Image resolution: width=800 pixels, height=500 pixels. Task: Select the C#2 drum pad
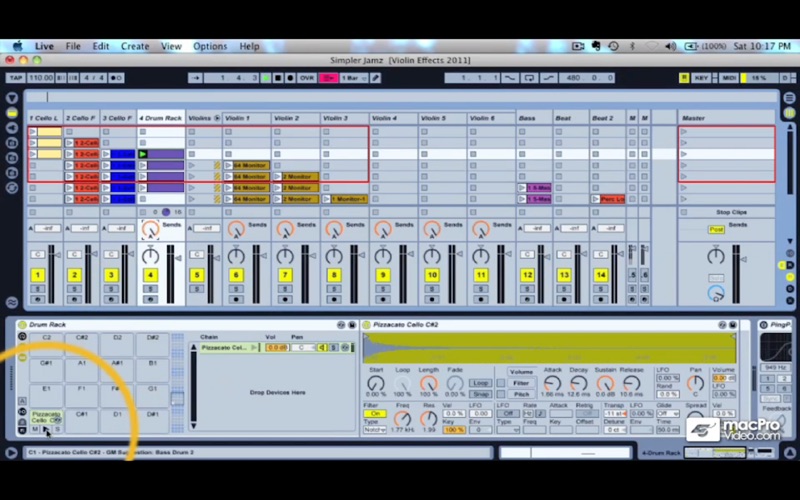point(82,338)
